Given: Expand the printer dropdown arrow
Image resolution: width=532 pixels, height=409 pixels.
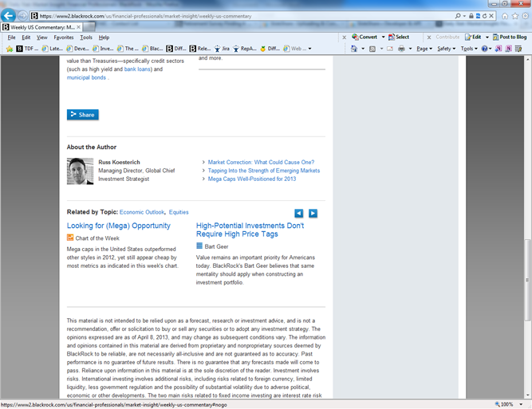Looking at the screenshot, I should [410, 49].
